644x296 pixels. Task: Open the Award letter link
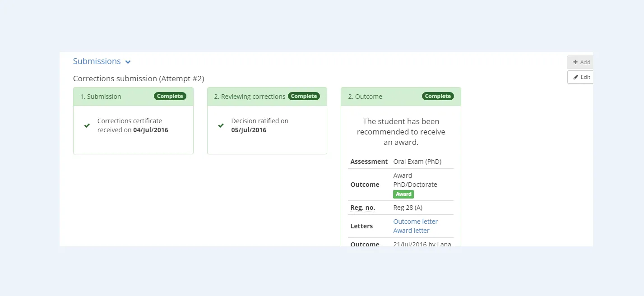click(x=411, y=231)
